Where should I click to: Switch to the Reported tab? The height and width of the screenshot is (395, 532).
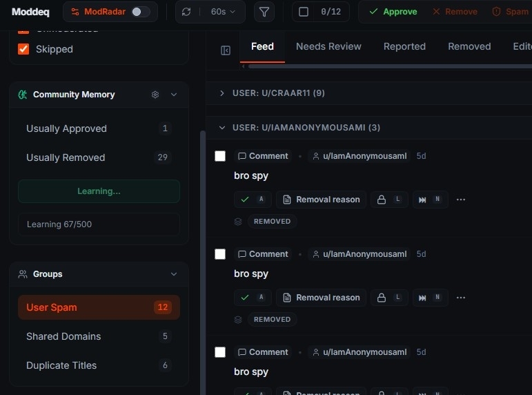pyautogui.click(x=404, y=46)
